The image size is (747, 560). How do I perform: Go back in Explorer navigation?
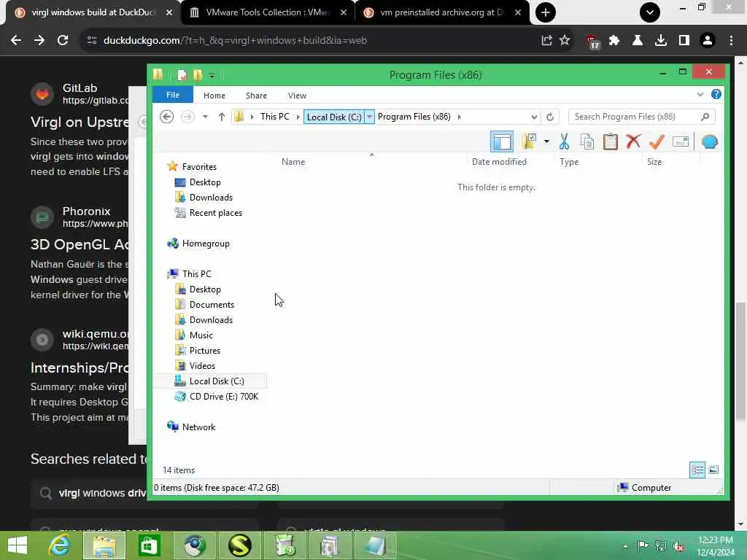point(166,117)
